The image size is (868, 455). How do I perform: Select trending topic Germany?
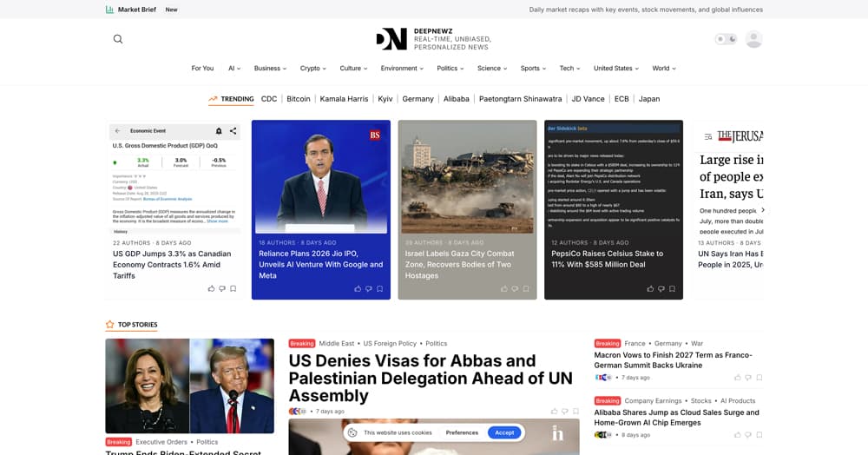click(x=418, y=99)
